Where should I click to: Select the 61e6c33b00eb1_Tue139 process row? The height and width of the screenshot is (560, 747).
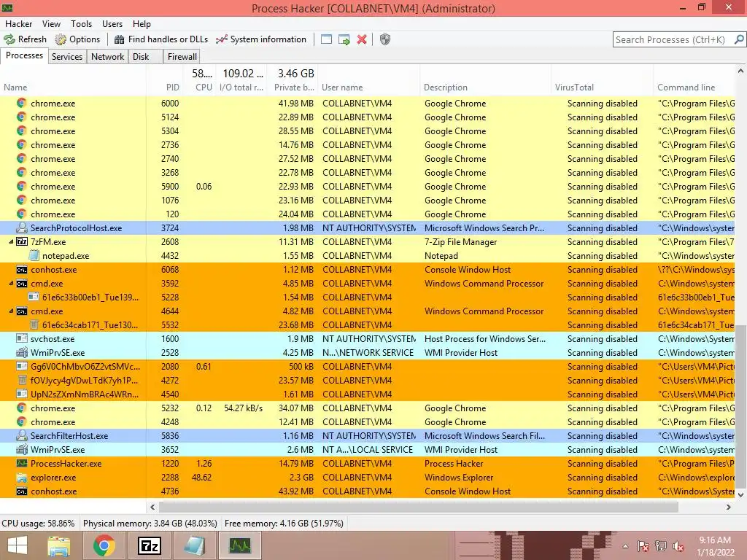(x=368, y=297)
